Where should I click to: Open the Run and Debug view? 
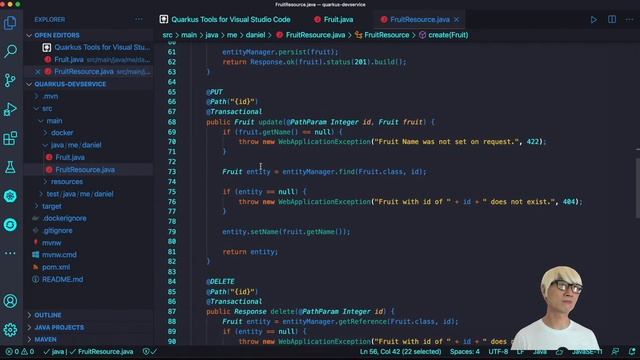point(10,109)
